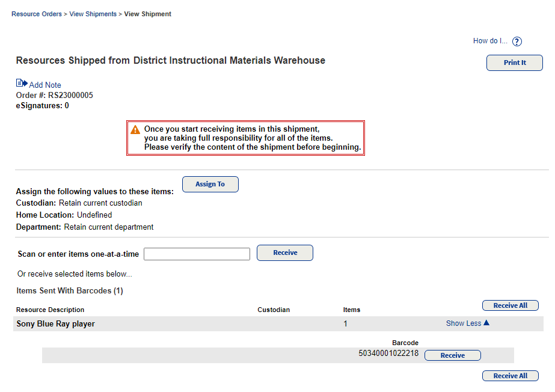
Task: Collapse barcode details via Show Less triangle
Action: (x=485, y=323)
